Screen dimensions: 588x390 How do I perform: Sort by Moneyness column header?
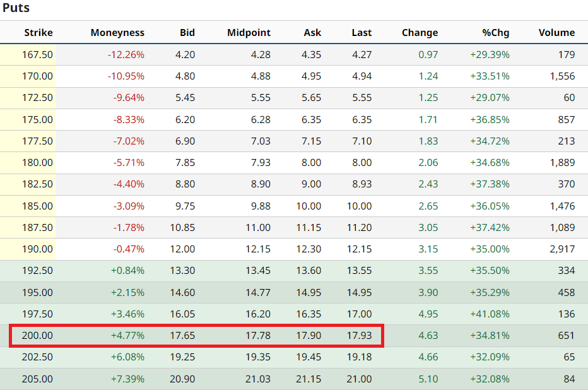pos(117,33)
